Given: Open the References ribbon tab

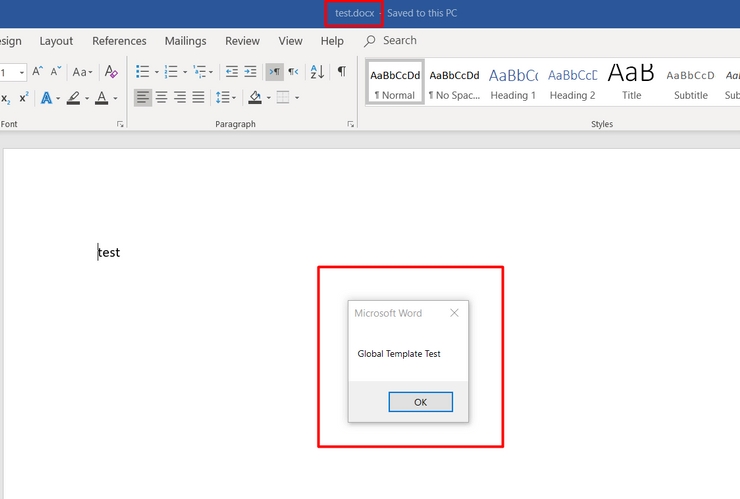Looking at the screenshot, I should tap(119, 41).
